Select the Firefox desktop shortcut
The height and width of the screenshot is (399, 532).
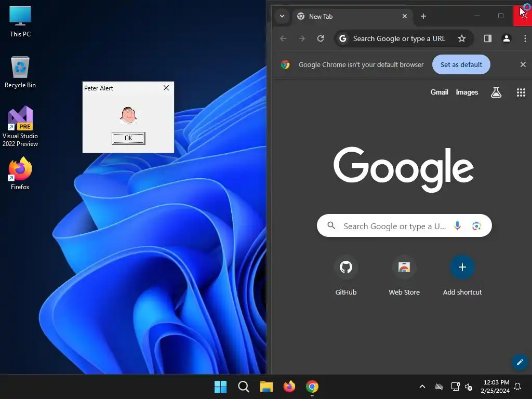[20, 174]
